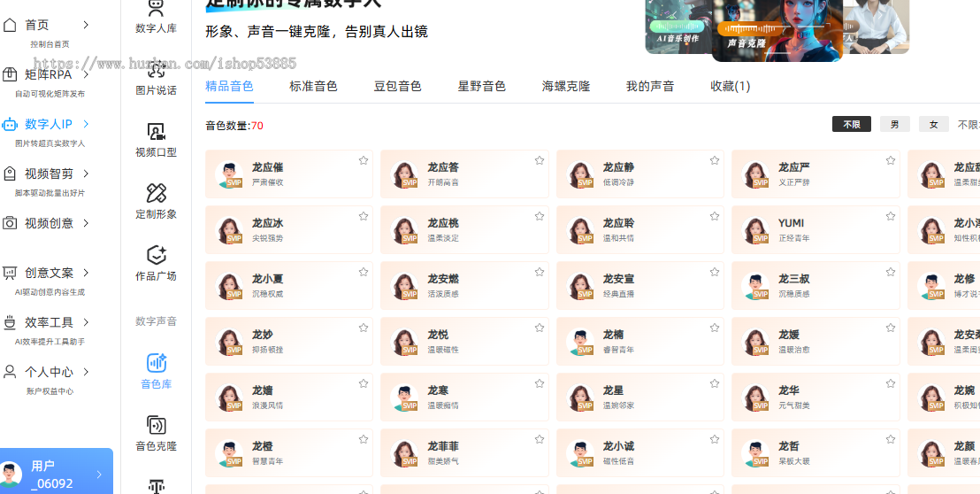Star the 龙安燃 voice card
Viewport: 980px width, 494px height.
pyautogui.click(x=540, y=272)
